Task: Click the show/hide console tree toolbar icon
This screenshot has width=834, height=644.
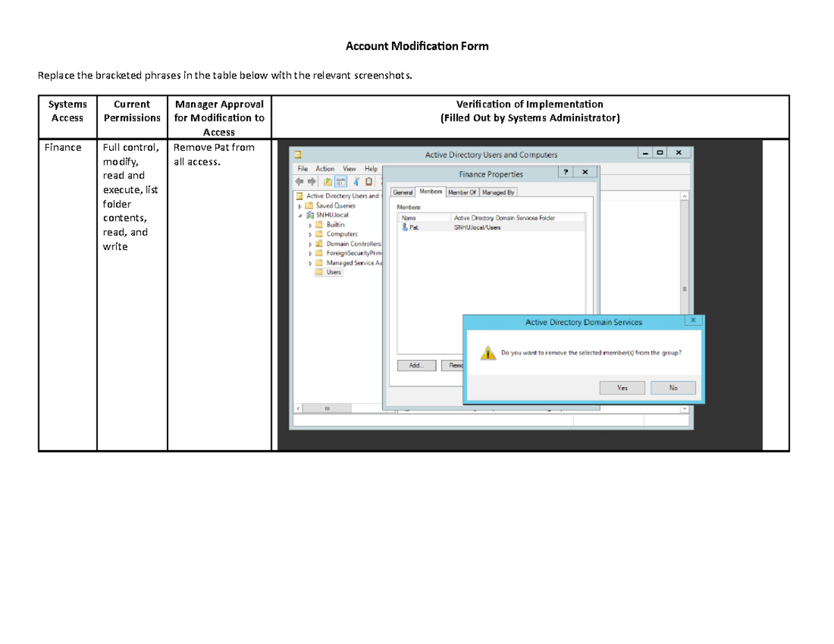Action: pyautogui.click(x=341, y=182)
